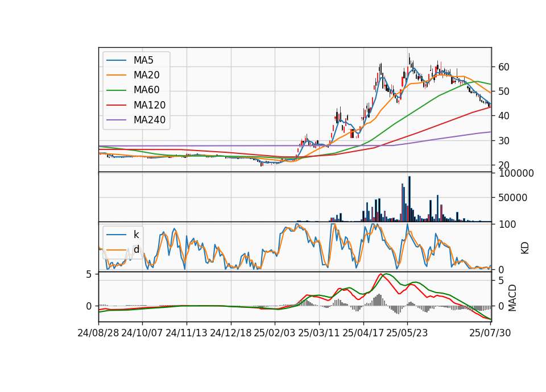
Task: Click the orange MA20 legend line swatch
Action: (x=116, y=76)
